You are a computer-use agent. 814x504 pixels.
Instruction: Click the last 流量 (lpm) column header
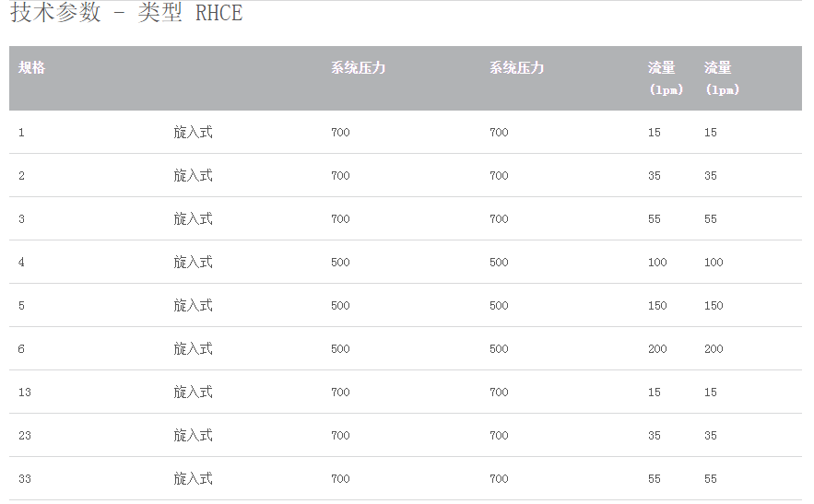[720, 78]
